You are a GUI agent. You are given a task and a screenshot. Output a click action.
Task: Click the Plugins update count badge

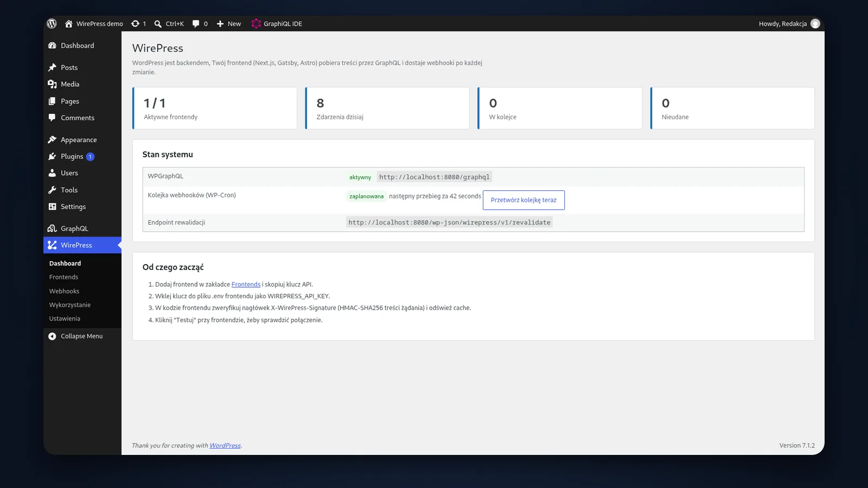pyautogui.click(x=90, y=157)
